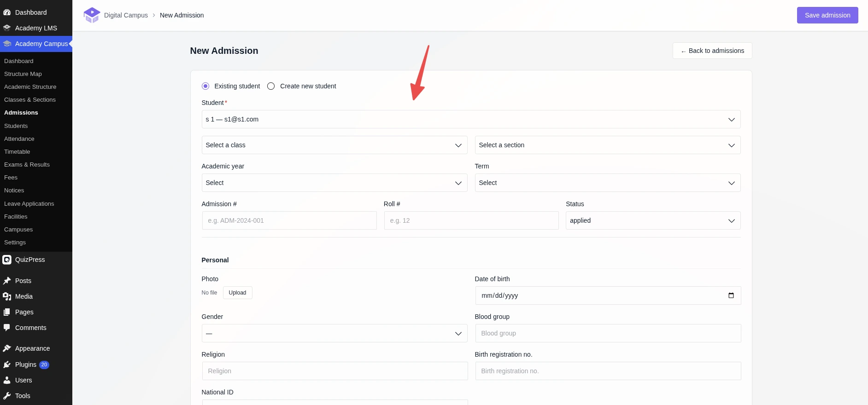Click the Appearance paintbrush icon
Image resolution: width=868 pixels, height=405 pixels.
tap(7, 348)
